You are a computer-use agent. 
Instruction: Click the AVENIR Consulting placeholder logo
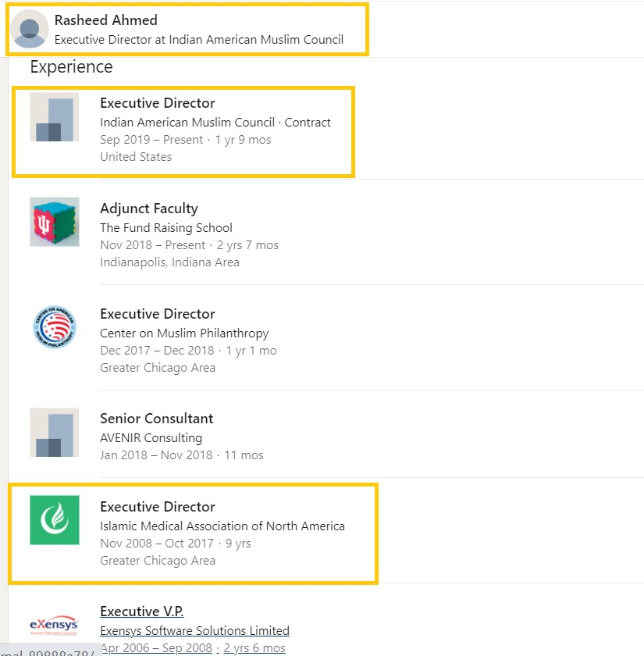click(55, 432)
